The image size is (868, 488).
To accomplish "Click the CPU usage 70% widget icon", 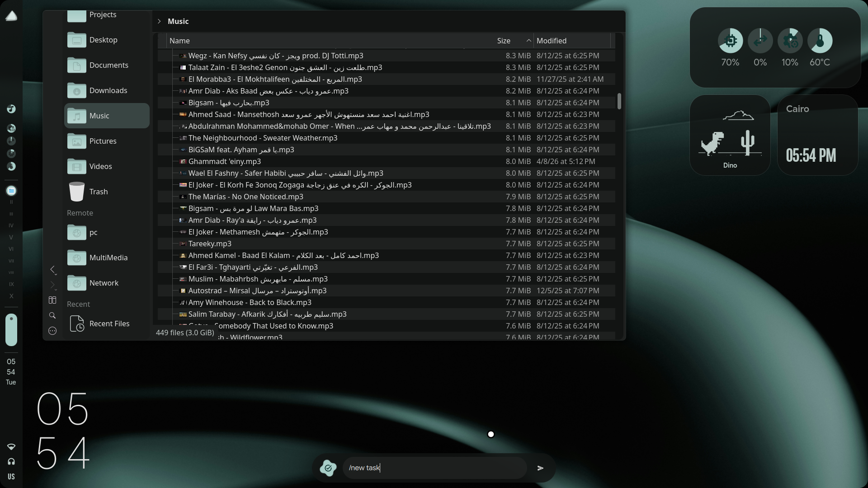I will click(x=730, y=41).
